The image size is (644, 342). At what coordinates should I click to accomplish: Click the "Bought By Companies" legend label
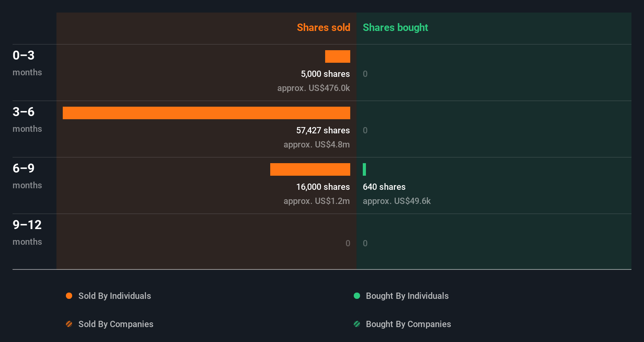408,324
